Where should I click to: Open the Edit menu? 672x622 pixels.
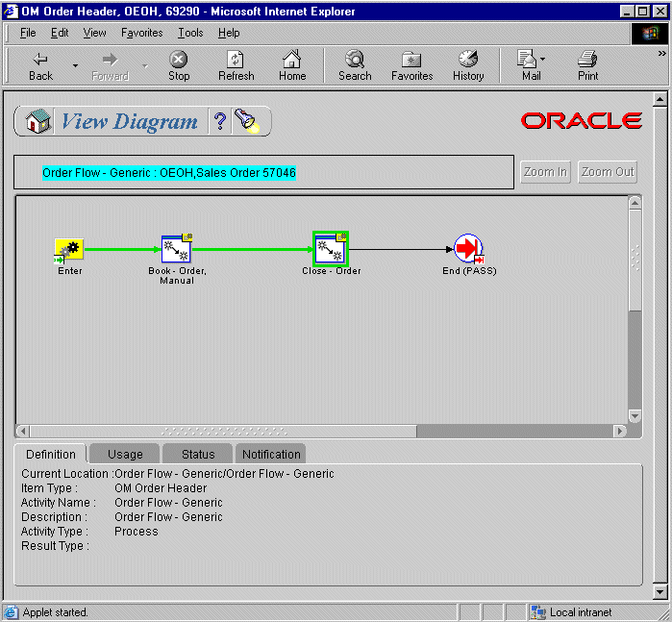(60, 33)
